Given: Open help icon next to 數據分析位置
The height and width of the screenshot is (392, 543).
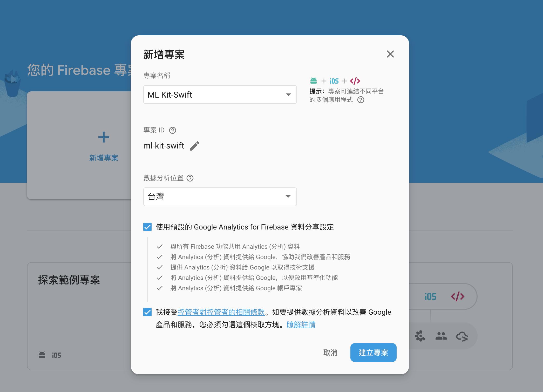Looking at the screenshot, I should (x=190, y=178).
